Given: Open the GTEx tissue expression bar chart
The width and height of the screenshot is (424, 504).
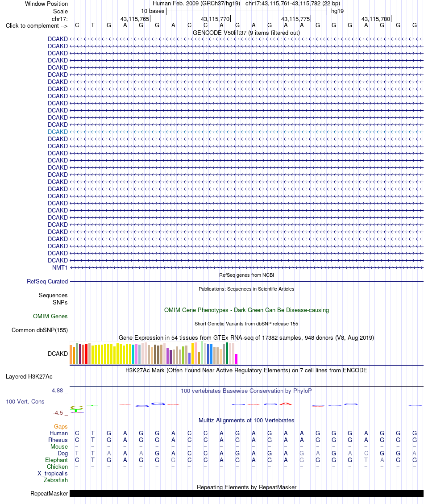Looking at the screenshot, I should [154, 353].
